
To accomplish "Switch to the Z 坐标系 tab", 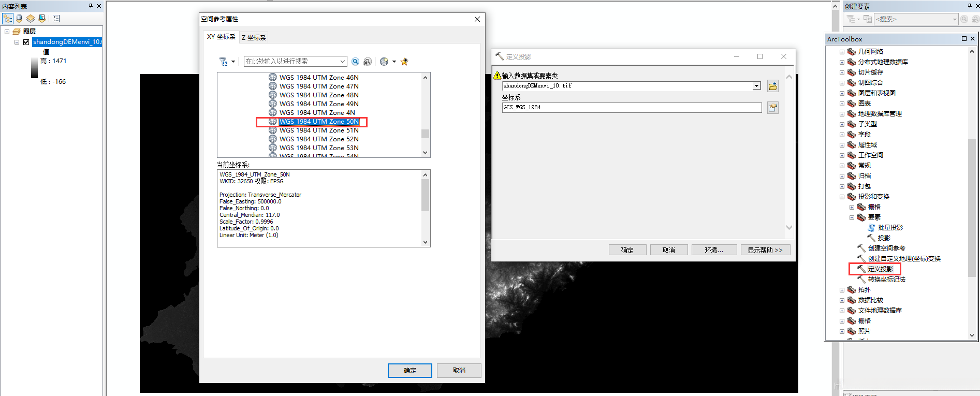I will coord(254,37).
